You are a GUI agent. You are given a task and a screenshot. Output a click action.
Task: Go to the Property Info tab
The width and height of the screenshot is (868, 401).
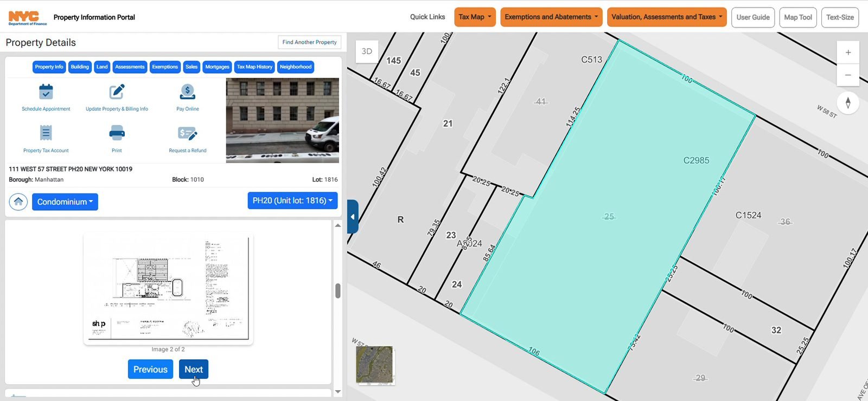coord(49,67)
